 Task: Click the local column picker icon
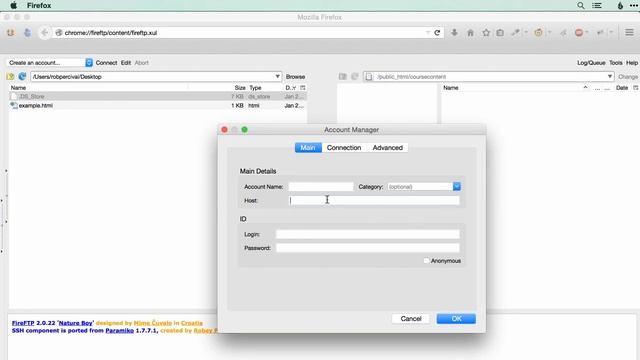click(x=303, y=88)
